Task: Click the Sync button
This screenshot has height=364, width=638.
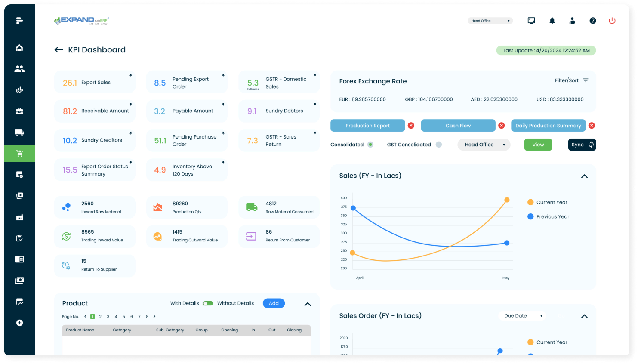Action: coord(582,145)
